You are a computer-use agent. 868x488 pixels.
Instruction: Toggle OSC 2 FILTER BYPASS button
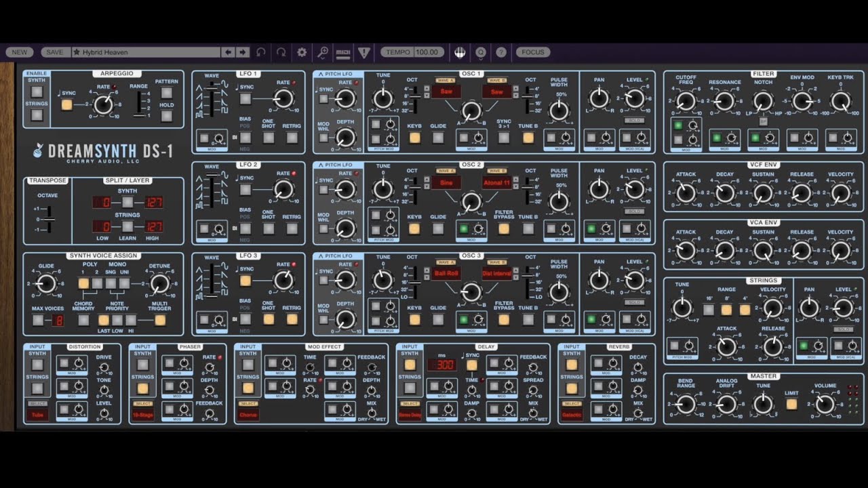point(504,228)
